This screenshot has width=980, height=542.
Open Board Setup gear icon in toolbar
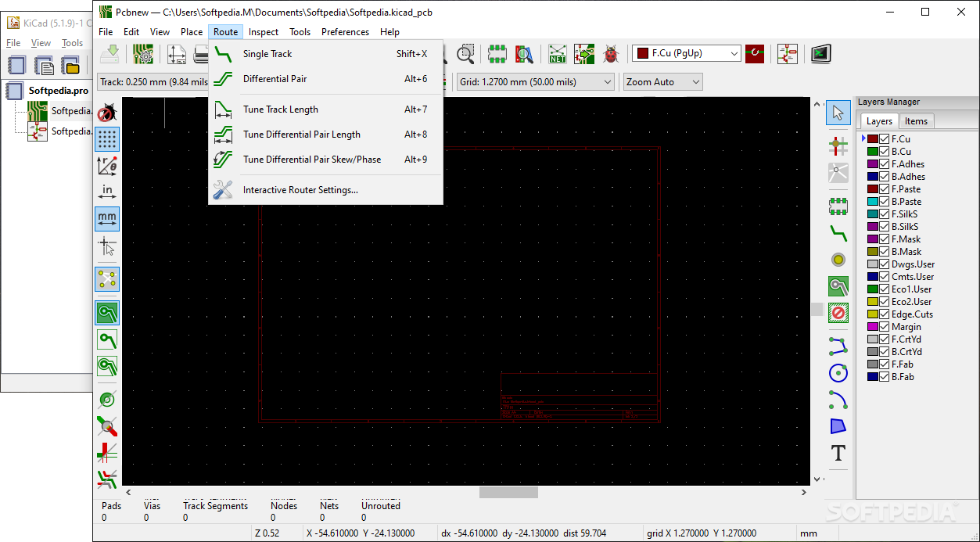(x=143, y=54)
